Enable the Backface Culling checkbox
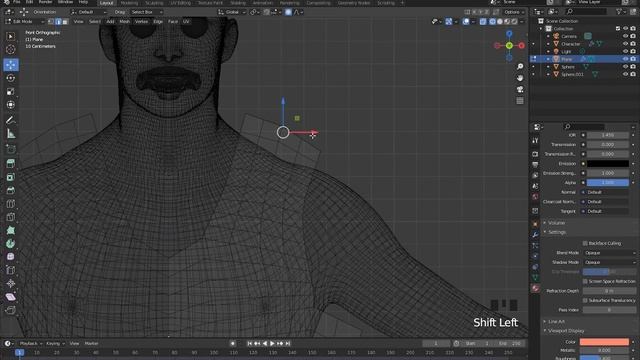Viewport: 640px width, 360px height. [x=585, y=243]
